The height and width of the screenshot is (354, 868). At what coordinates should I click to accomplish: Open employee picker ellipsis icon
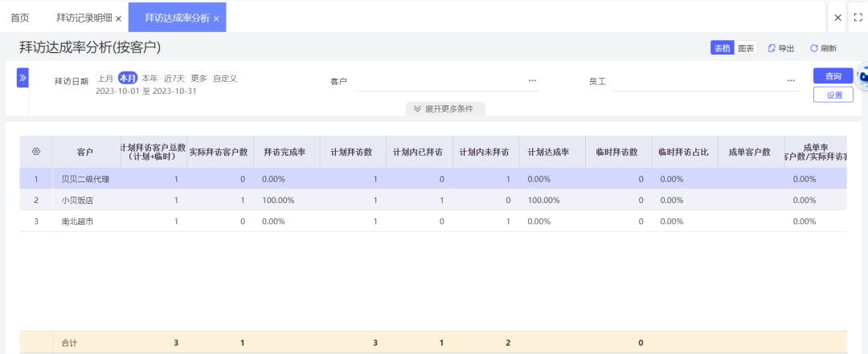791,81
